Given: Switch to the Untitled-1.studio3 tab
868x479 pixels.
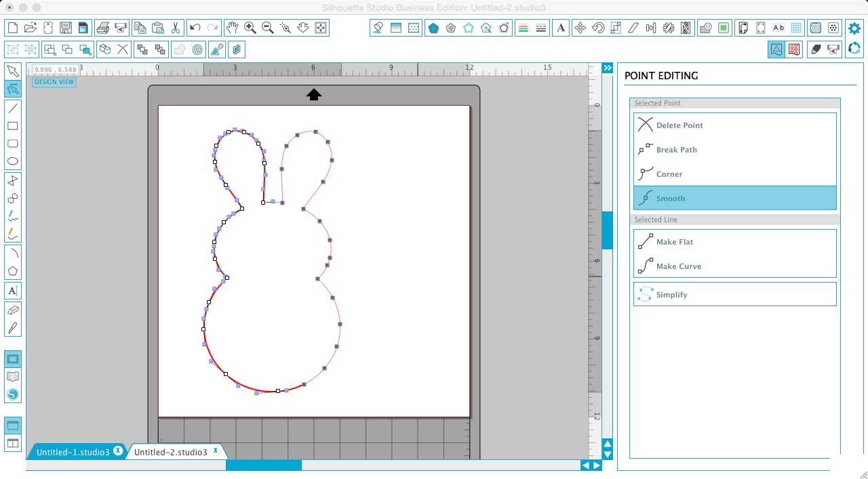Looking at the screenshot, I should 75,451.
